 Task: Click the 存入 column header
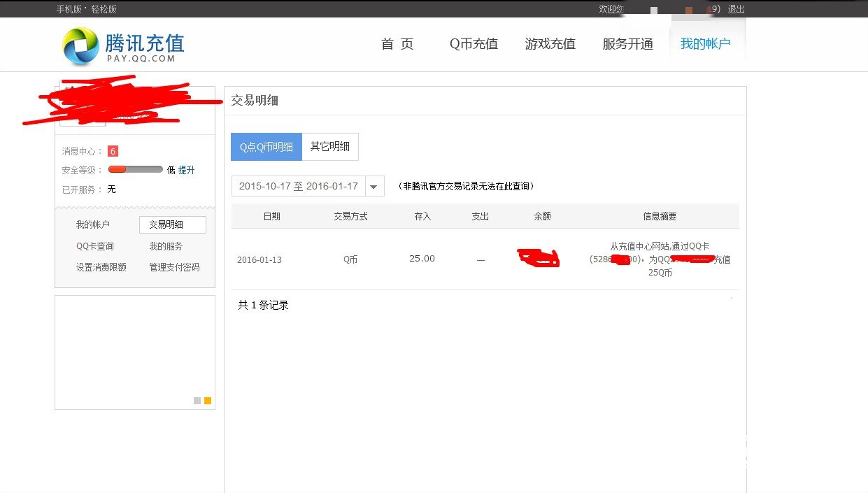pyautogui.click(x=422, y=216)
